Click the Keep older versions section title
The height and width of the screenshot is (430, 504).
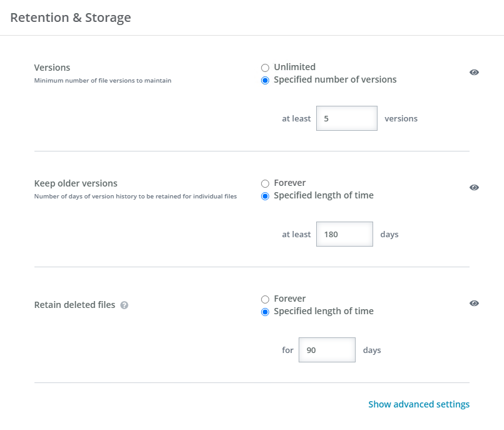(x=76, y=183)
